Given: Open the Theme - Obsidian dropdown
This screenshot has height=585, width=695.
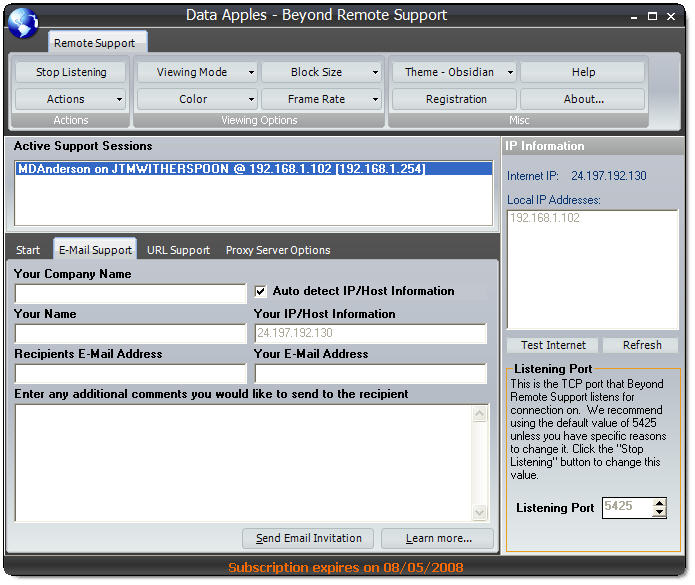Looking at the screenshot, I should (454, 72).
